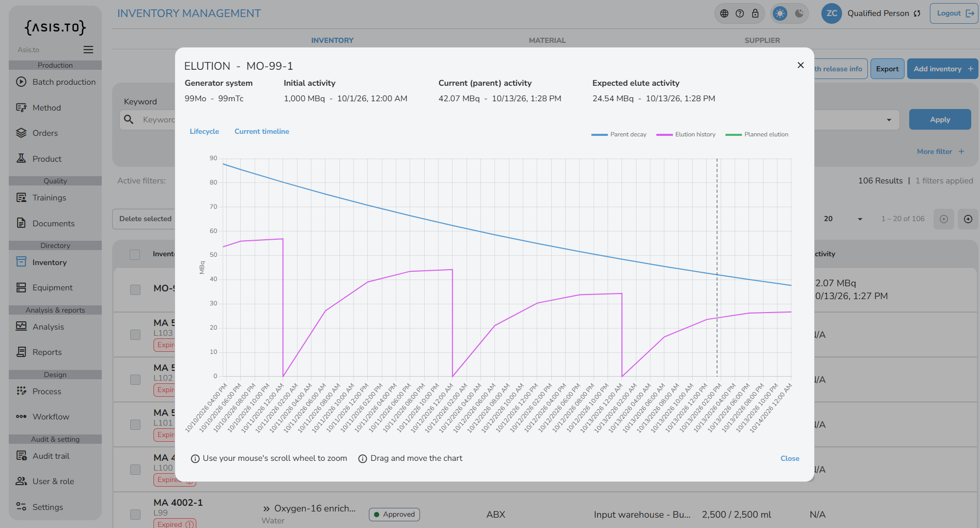Click the globe language icon
Viewport: 980px width, 528px height.
pyautogui.click(x=724, y=13)
